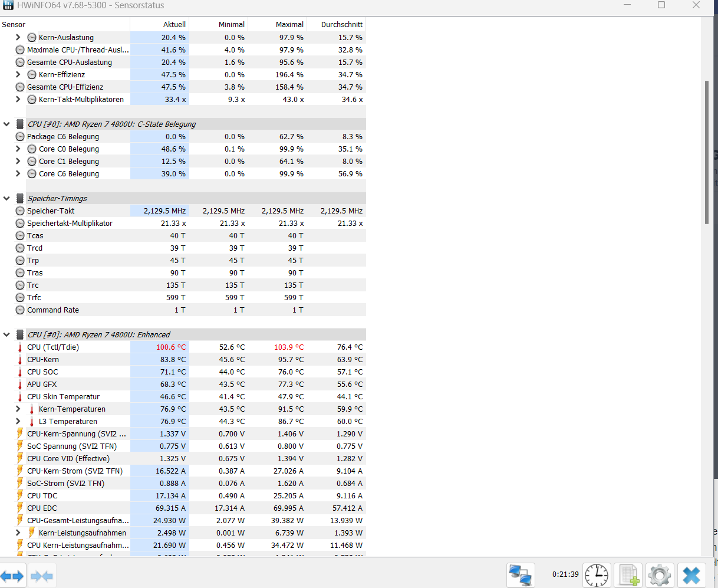
Task: Click the expand-window arrows icon bottom left
Action: (x=13, y=575)
